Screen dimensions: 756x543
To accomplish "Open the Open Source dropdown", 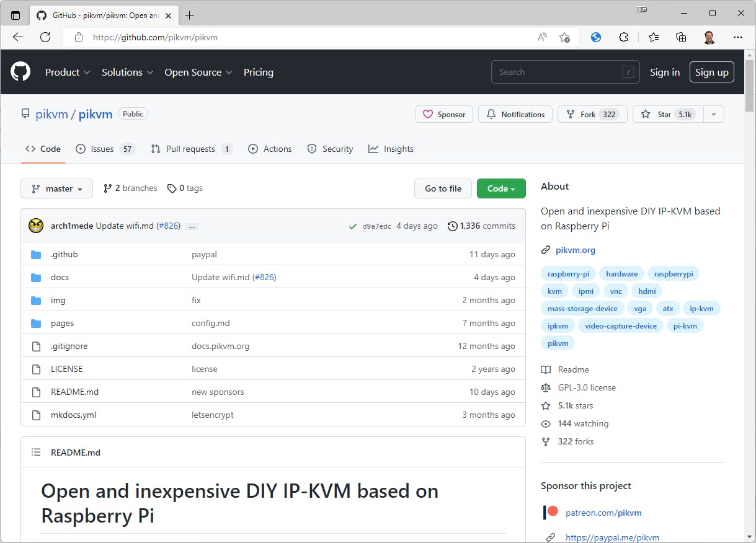I will coord(198,72).
